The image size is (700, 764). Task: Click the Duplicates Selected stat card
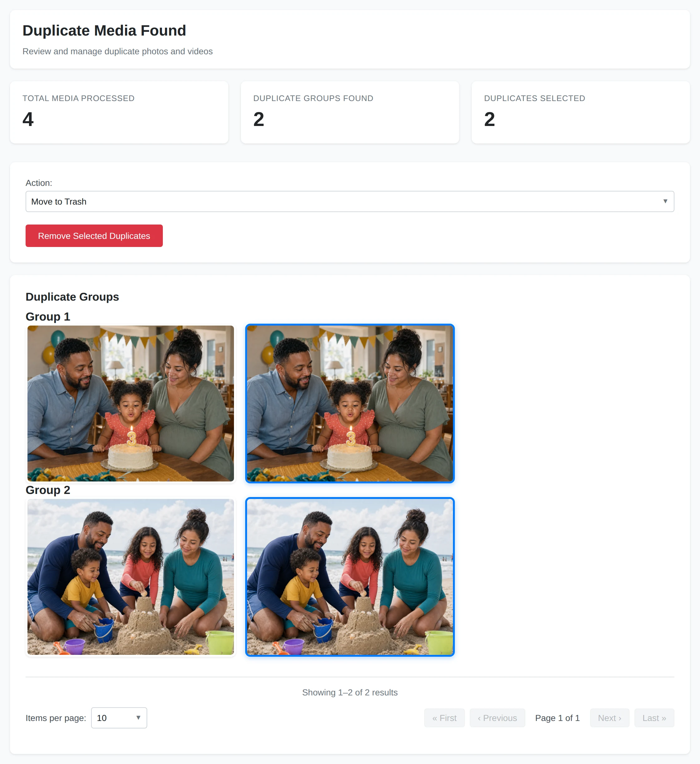580,112
